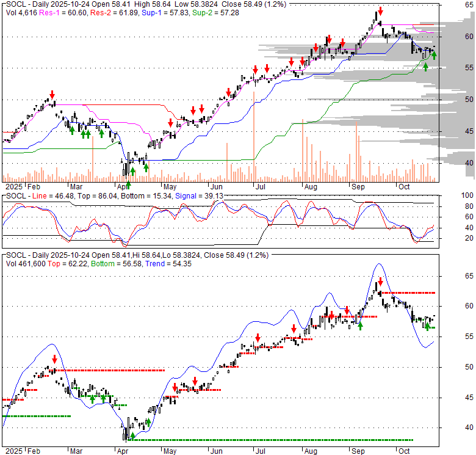Viewport: 476px width, 455px height.
Task: Click the 'Feb' label on bottom chart axis
Action: tap(34, 451)
